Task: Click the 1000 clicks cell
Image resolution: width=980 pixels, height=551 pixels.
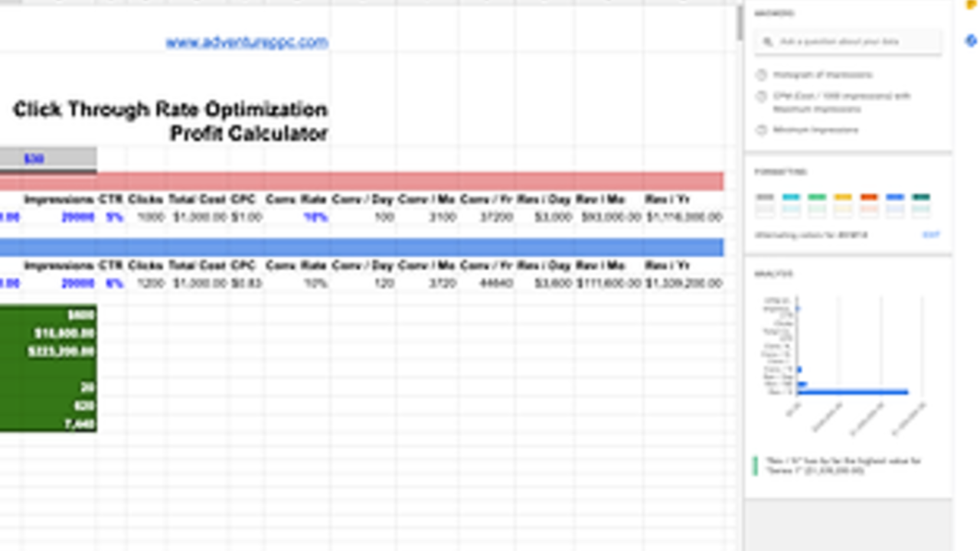Action: coord(150,217)
